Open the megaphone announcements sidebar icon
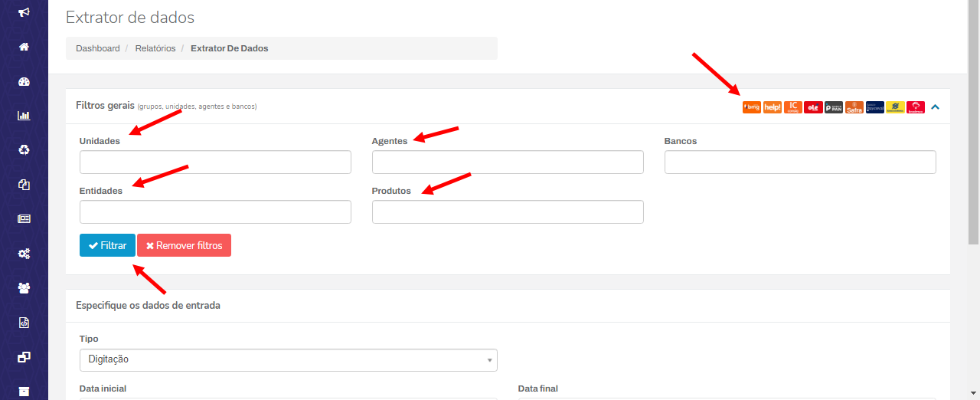 [24, 12]
